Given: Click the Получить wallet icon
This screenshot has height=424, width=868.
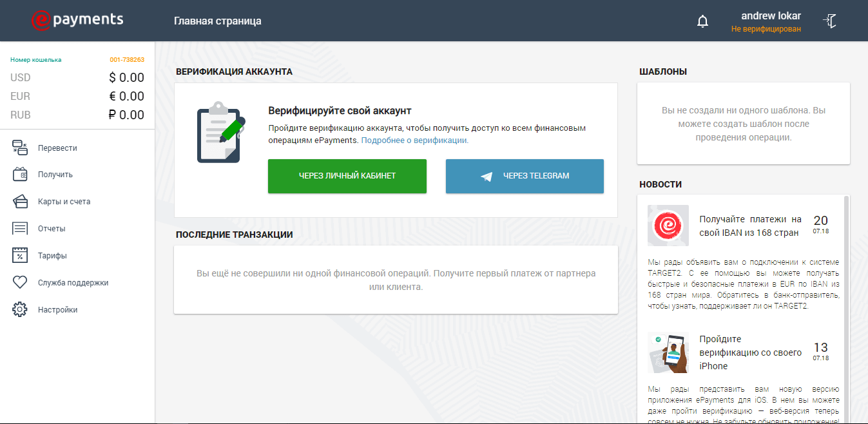Looking at the screenshot, I should pos(20,175).
